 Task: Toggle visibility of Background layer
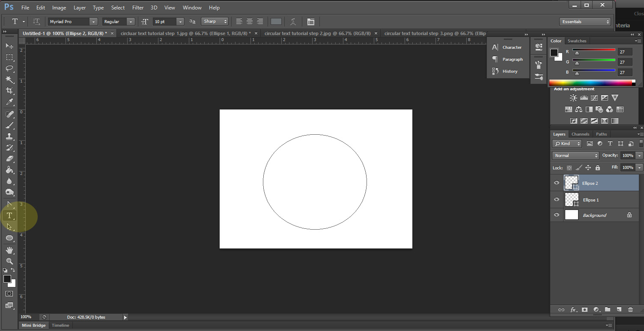point(557,215)
